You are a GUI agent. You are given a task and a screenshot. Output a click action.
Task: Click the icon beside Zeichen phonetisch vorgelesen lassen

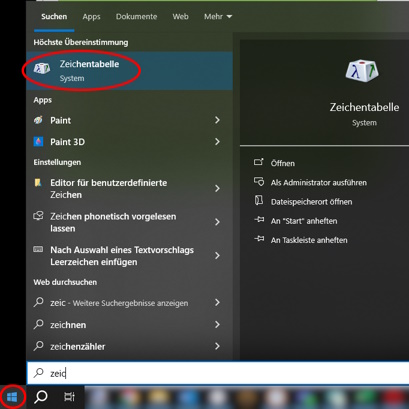[x=38, y=216]
